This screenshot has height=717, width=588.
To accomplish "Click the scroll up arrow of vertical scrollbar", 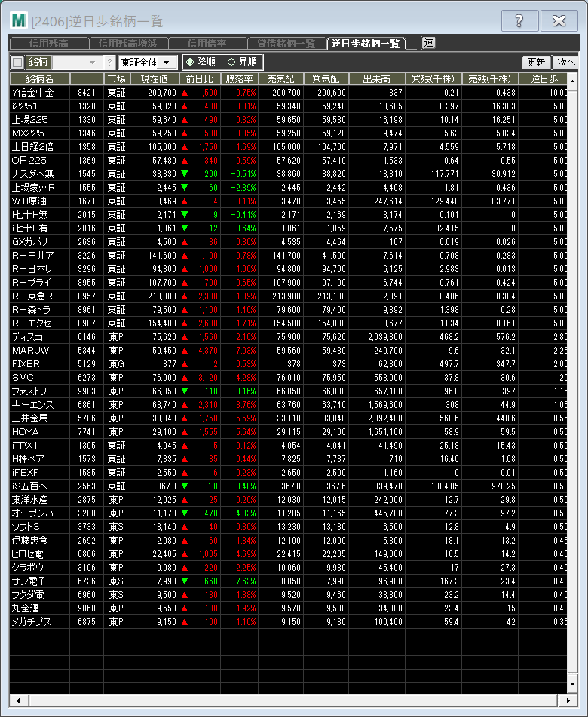I will click(x=571, y=78).
